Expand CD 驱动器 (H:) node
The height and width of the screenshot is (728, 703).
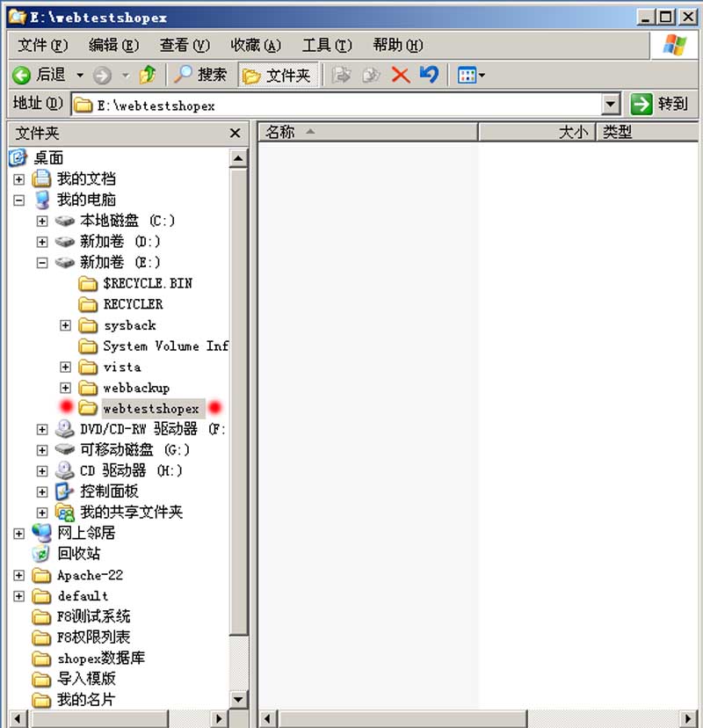42,471
